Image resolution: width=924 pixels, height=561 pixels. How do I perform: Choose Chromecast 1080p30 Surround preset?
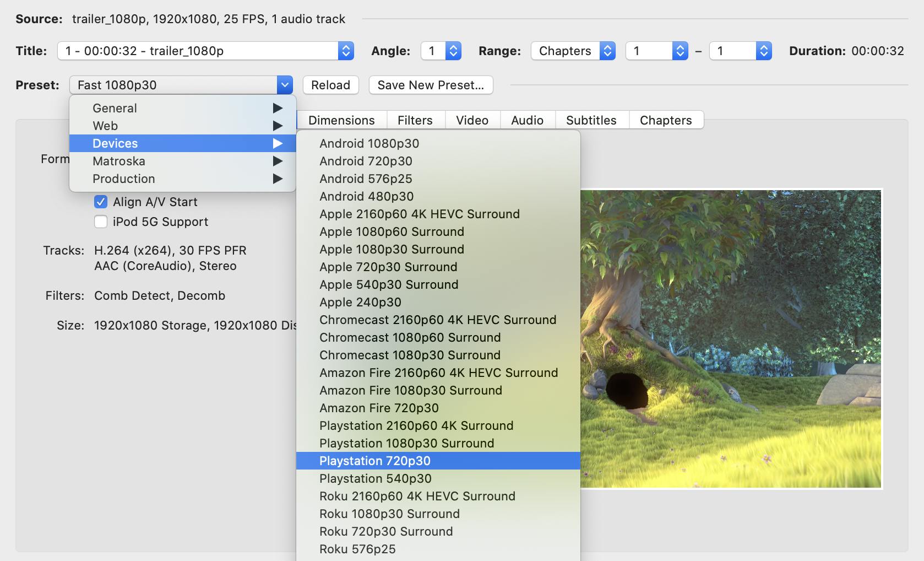(x=438, y=355)
